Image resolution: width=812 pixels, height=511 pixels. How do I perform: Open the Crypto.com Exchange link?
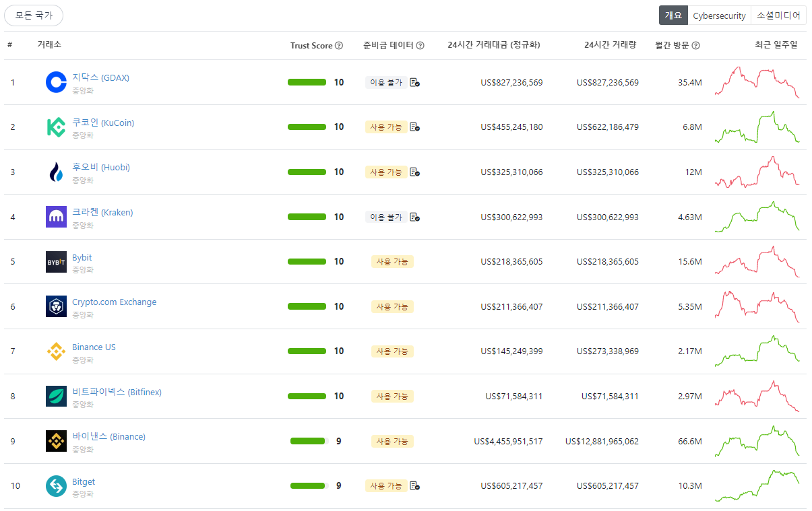point(114,302)
